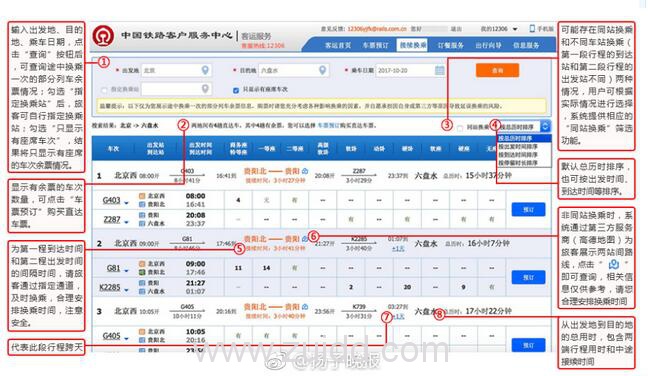Click the location pin in 指定换乘站 field

tap(205, 89)
